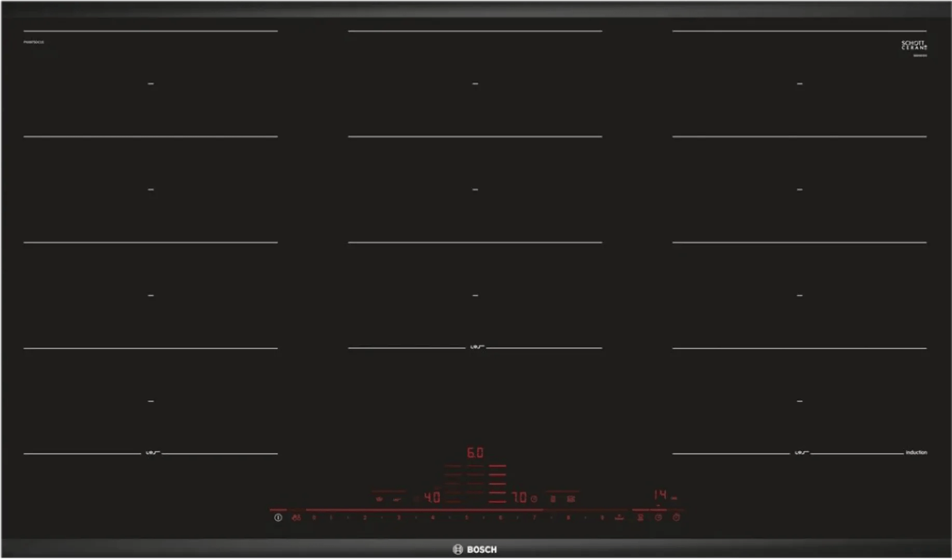The image size is (952, 560).
Task: Select the left cooking zone showing 4.0
Action: pos(432,498)
